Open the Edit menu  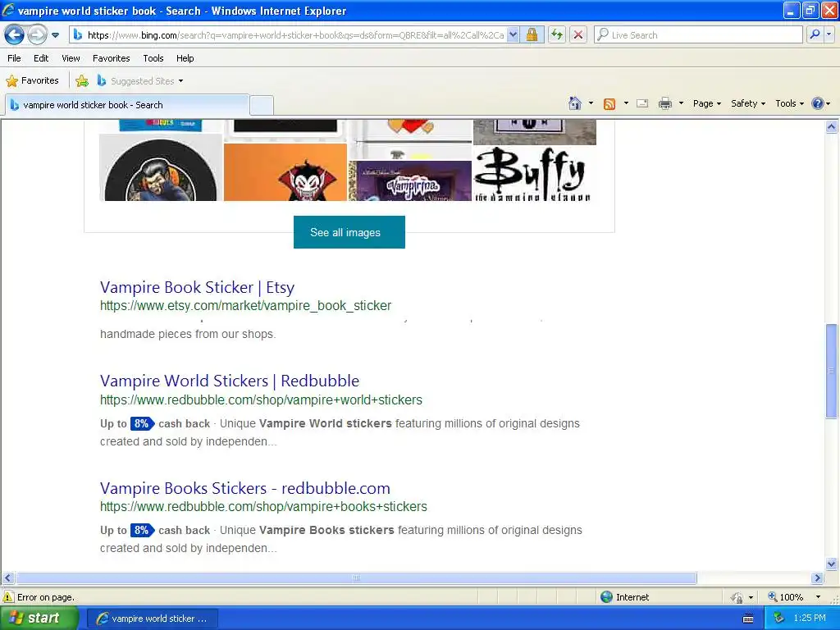[41, 58]
